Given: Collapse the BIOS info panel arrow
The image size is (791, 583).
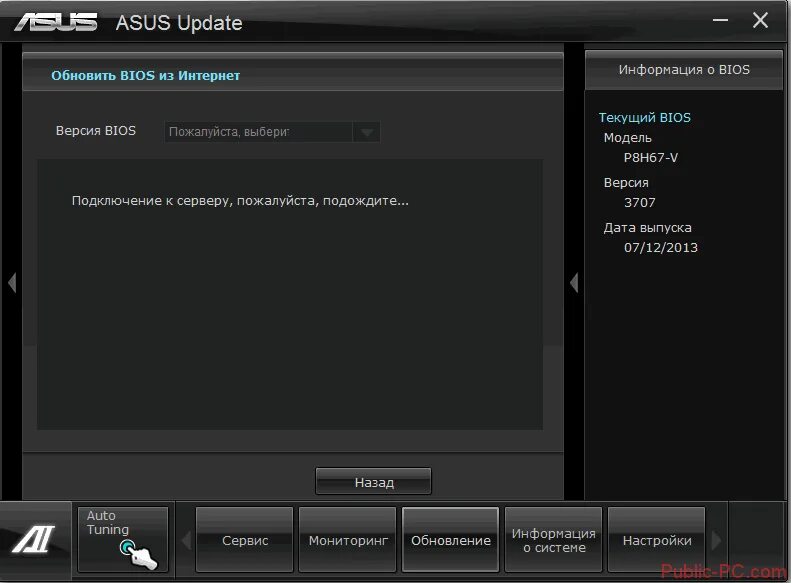Looking at the screenshot, I should 574,282.
